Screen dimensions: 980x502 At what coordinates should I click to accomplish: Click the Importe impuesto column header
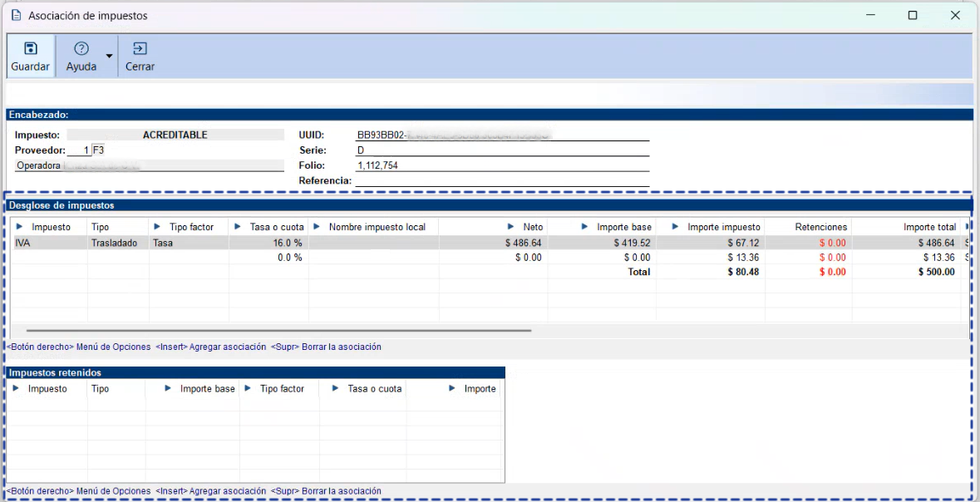point(723,227)
